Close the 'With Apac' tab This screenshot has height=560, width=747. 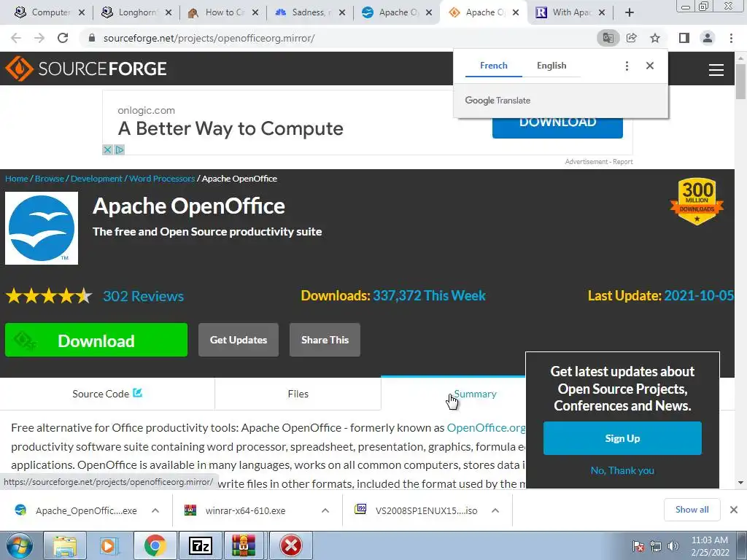pyautogui.click(x=602, y=13)
